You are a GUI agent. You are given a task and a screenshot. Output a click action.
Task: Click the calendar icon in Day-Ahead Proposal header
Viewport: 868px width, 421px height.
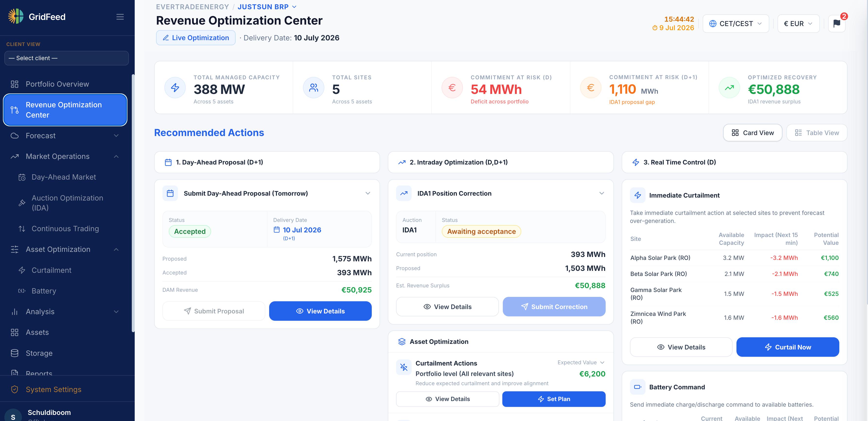[x=168, y=162]
